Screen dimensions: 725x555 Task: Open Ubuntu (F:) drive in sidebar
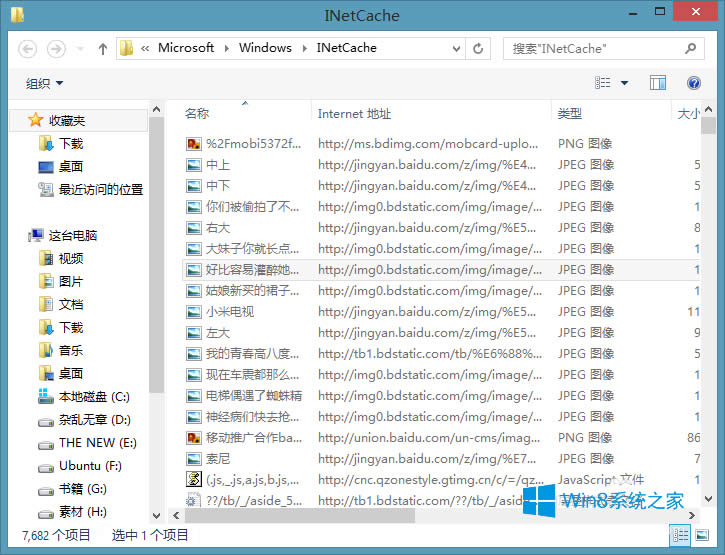point(90,466)
